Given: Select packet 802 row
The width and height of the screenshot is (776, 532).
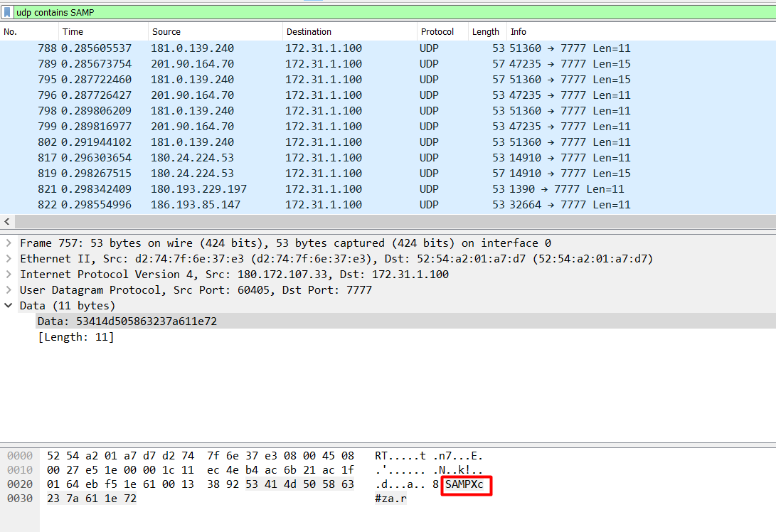Looking at the screenshot, I should tap(388, 142).
